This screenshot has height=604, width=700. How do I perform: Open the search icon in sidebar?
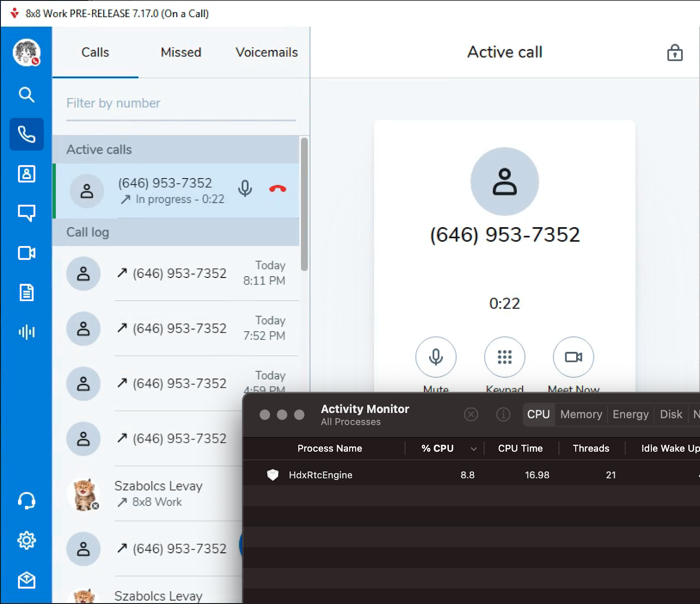pyautogui.click(x=26, y=94)
